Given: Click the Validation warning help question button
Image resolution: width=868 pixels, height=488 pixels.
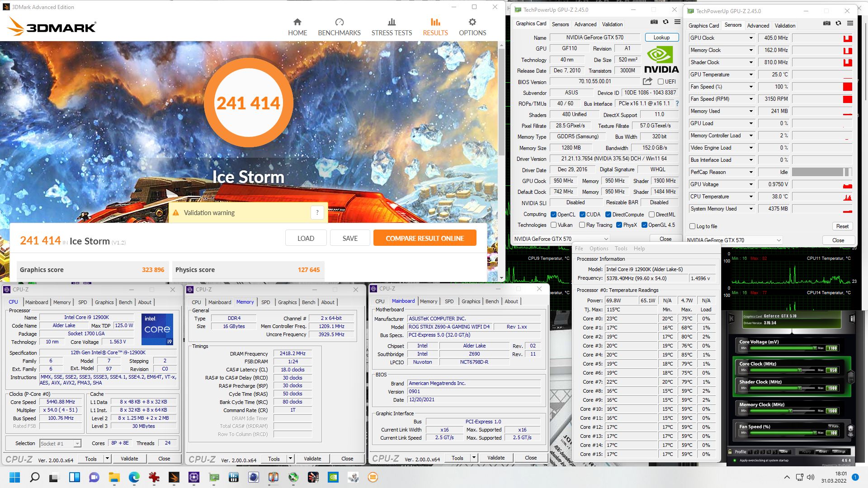Looking at the screenshot, I should (x=317, y=212).
